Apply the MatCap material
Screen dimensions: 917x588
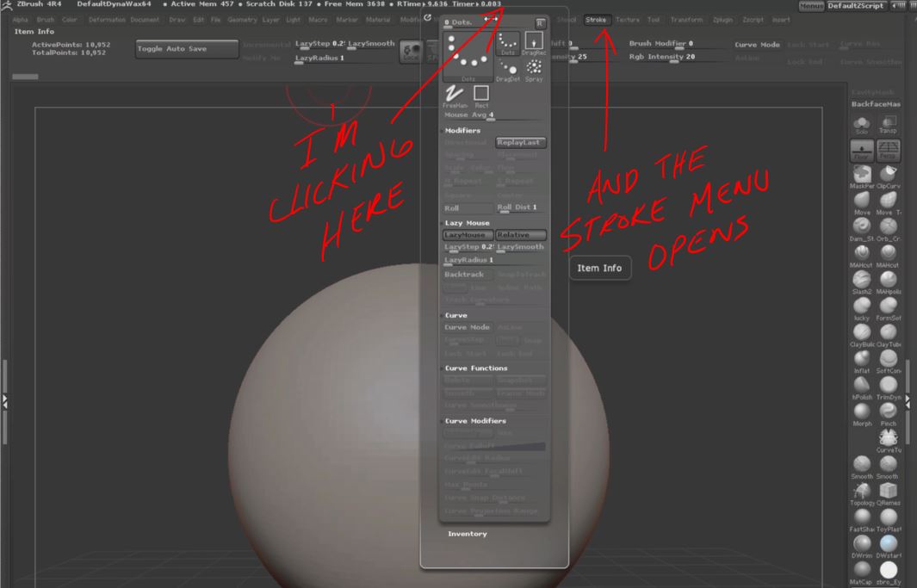coord(862,573)
